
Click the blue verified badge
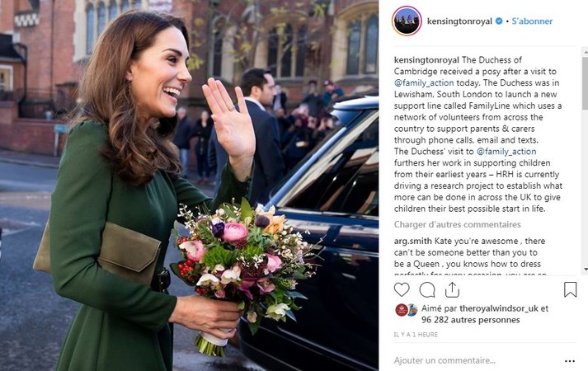[499, 21]
